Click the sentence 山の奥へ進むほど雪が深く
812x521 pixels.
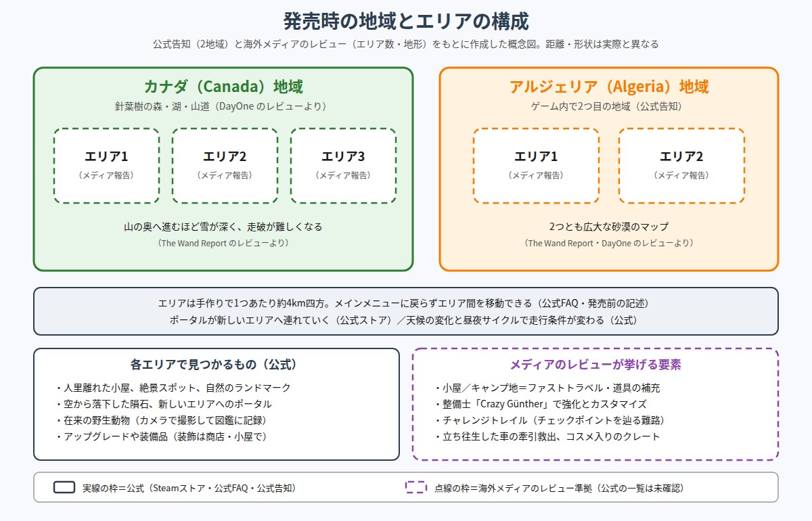(223, 227)
